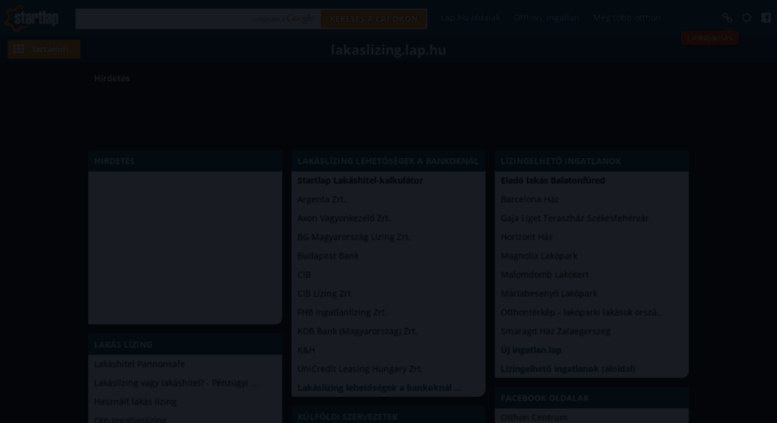Image resolution: width=777 pixels, height=423 pixels.
Task: Click the Facebook oldalak header
Action: coord(592,398)
